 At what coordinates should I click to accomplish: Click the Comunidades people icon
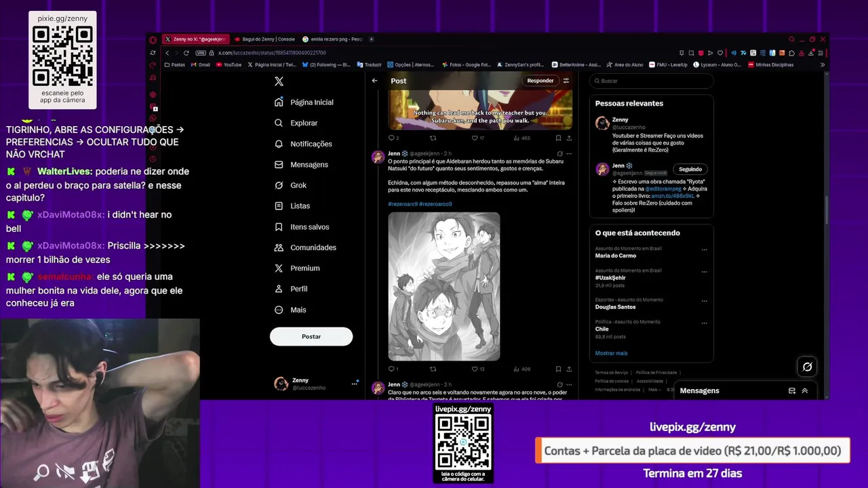[x=279, y=247]
